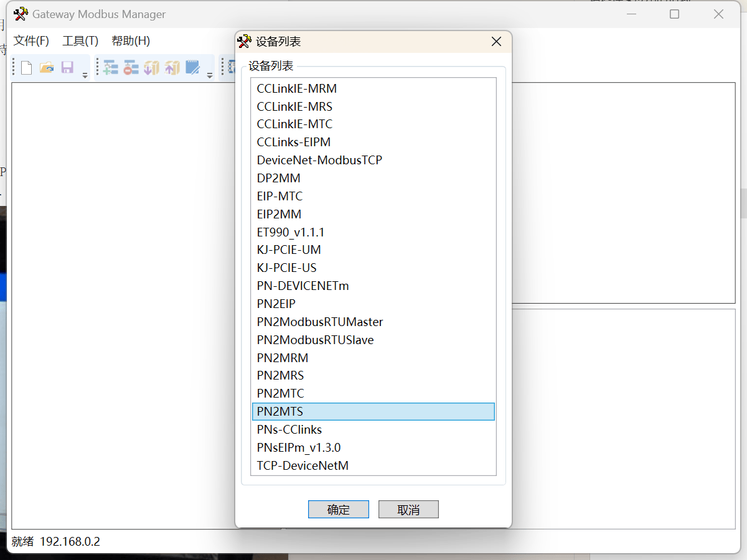This screenshot has width=747, height=560.
Task: Click the 设备列表 dialog title icon
Action: 245,42
